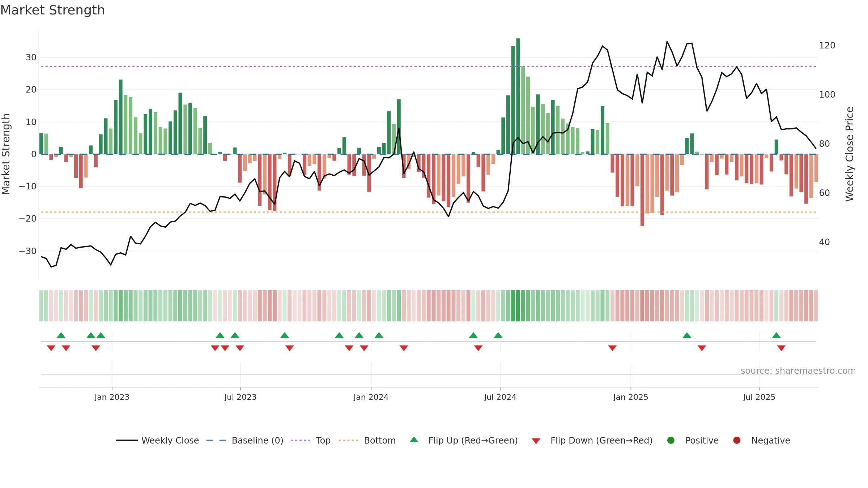Click green flip-up triangle just before Jul 2024
This screenshot has height=488, width=868.
[498, 335]
